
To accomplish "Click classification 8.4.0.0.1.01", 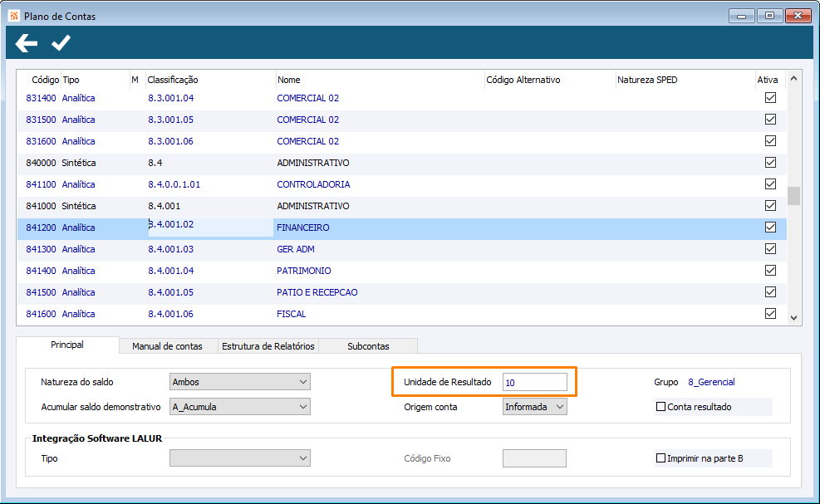I will tap(174, 184).
